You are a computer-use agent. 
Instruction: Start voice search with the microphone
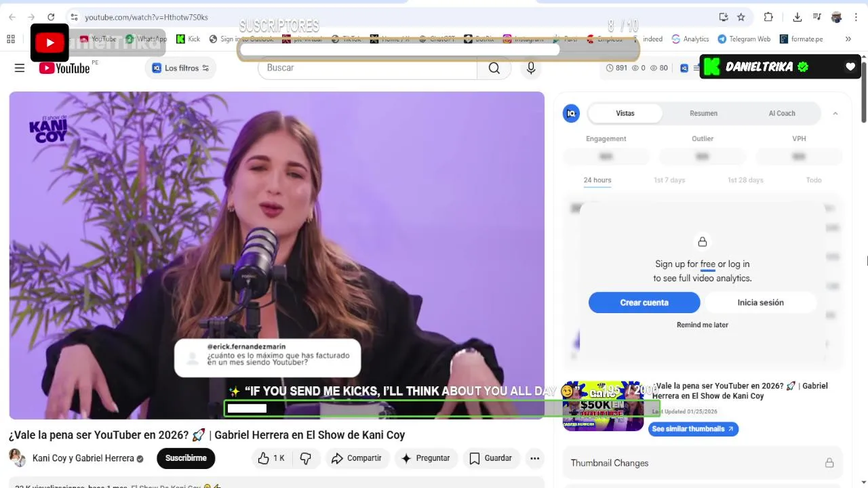pos(531,68)
